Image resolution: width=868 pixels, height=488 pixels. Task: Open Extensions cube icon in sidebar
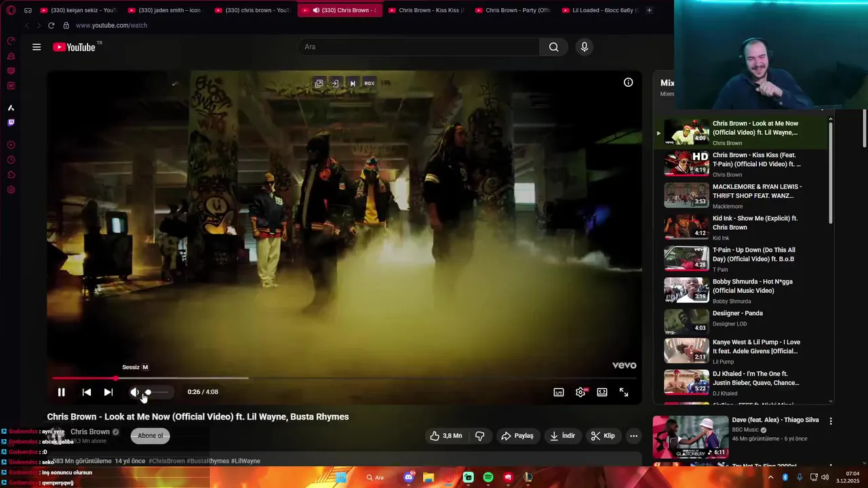pyautogui.click(x=11, y=175)
